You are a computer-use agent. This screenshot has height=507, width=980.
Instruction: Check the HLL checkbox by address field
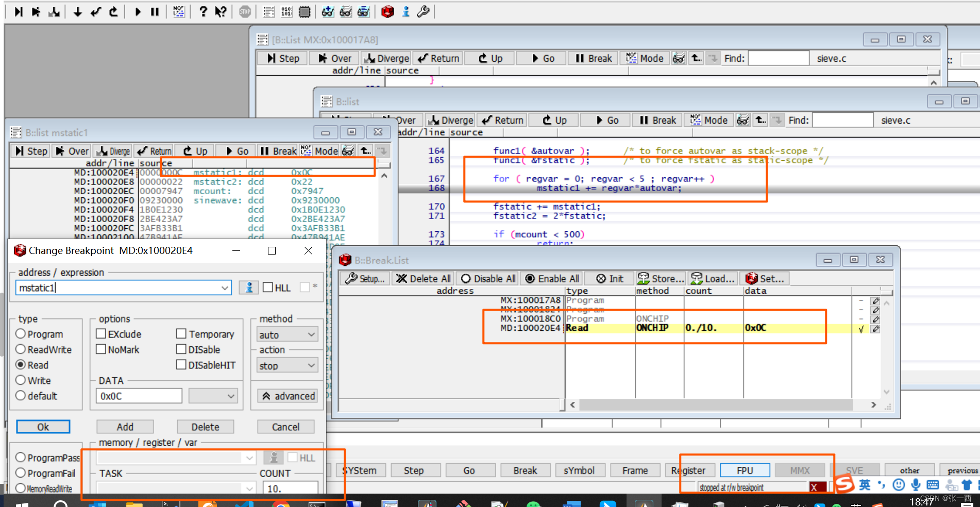268,288
